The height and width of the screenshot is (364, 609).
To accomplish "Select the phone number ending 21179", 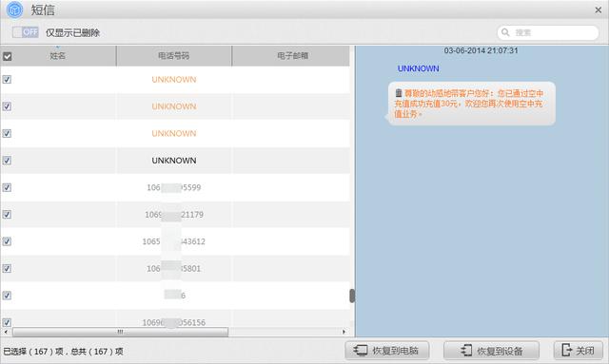I will pyautogui.click(x=174, y=214).
